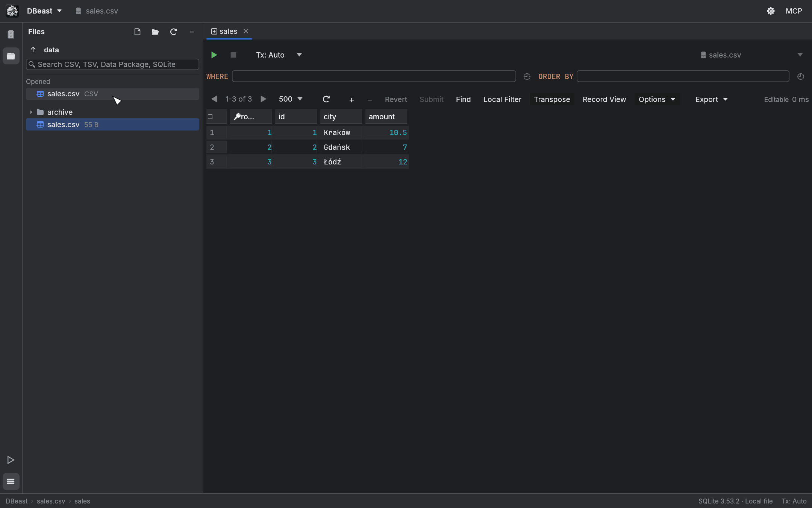Go to the next page of rows
The image size is (812, 508).
point(264,99)
